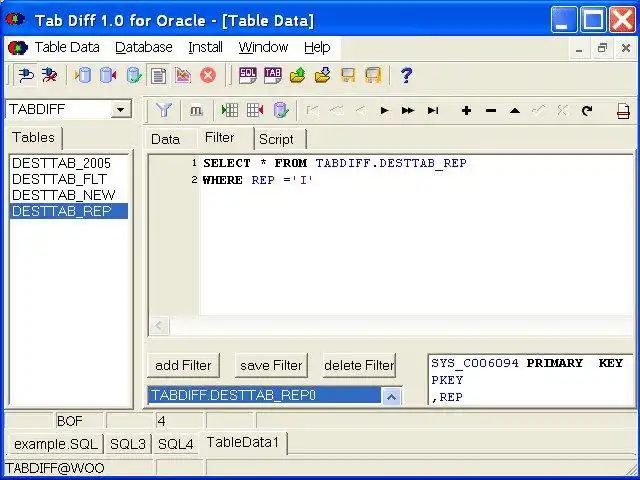The width and height of the screenshot is (640, 480).
Task: Select DESTTAB_FLT in tables list
Action: pos(69,179)
